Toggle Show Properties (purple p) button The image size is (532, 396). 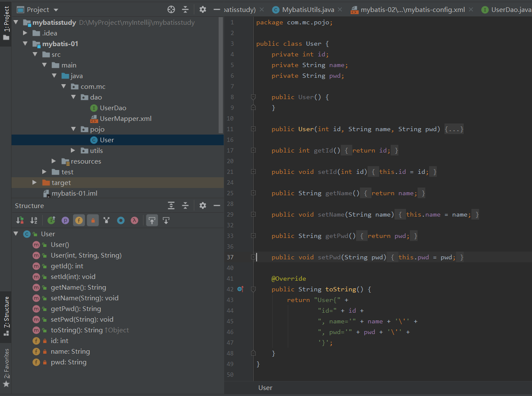(x=65, y=220)
